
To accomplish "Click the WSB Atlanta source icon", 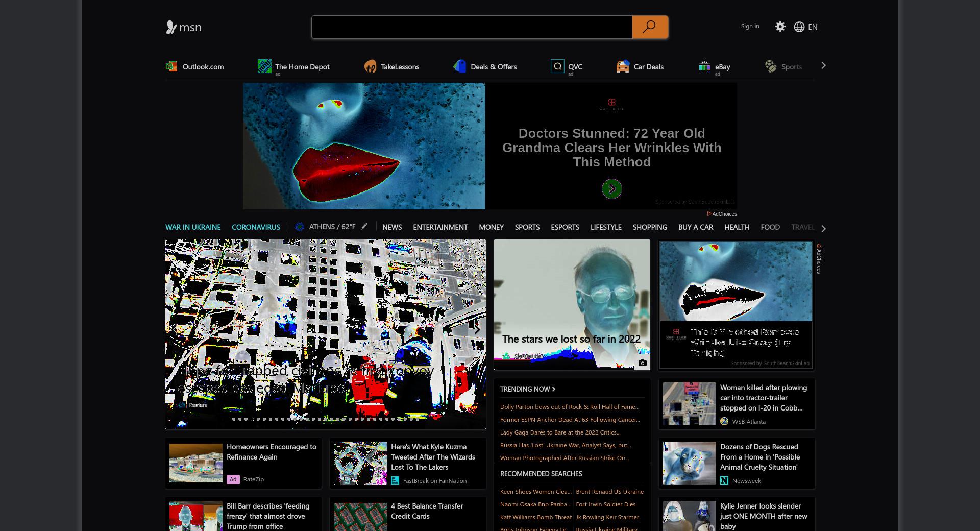I will [x=724, y=421].
